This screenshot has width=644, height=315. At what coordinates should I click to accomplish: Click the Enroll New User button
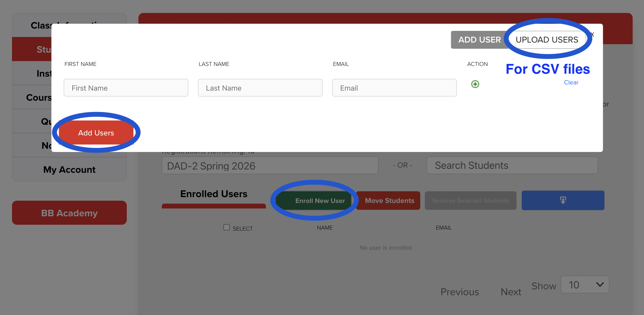314,201
